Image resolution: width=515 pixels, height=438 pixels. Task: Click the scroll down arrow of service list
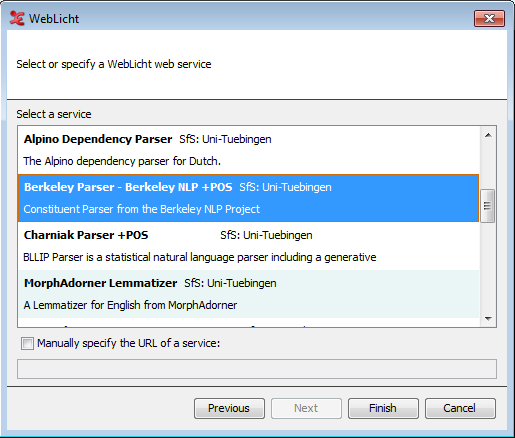(488, 319)
